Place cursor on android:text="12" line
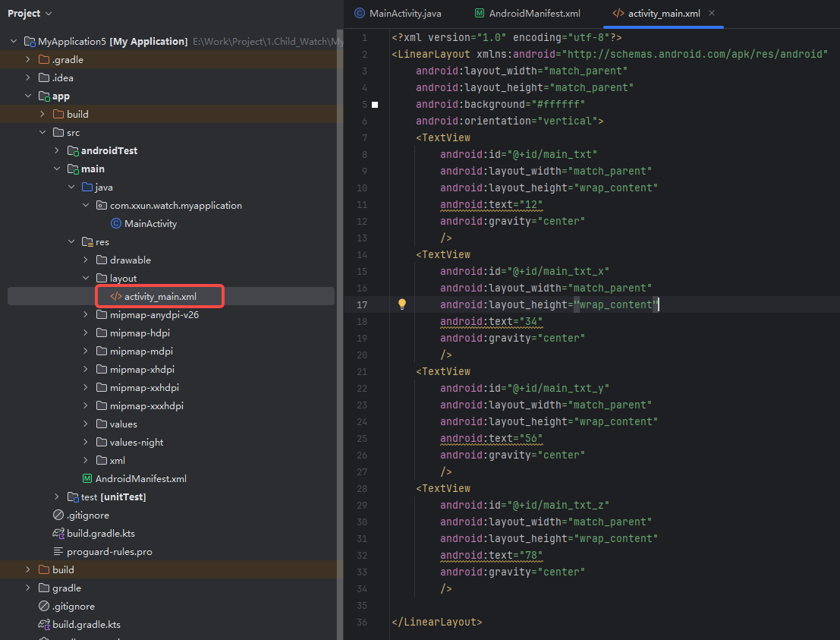840x640 pixels. [x=491, y=205]
